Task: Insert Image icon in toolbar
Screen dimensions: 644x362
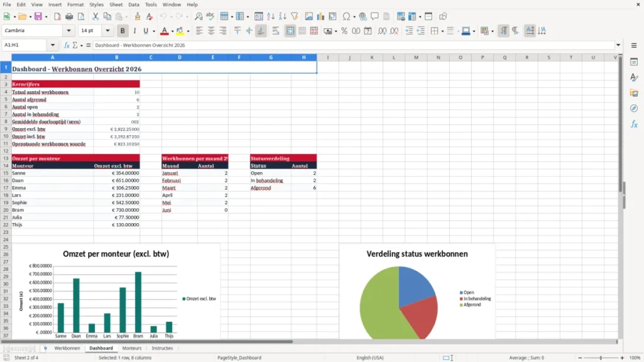Action: 309,16
